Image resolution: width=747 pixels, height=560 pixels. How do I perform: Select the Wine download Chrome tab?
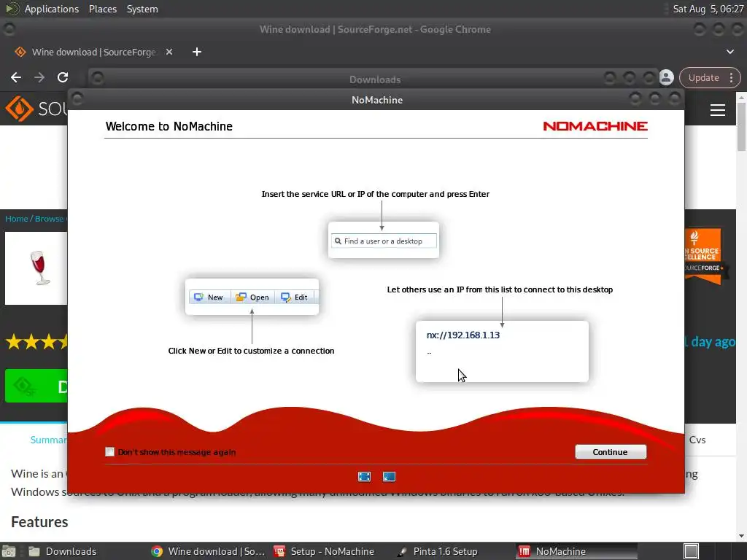click(x=93, y=52)
